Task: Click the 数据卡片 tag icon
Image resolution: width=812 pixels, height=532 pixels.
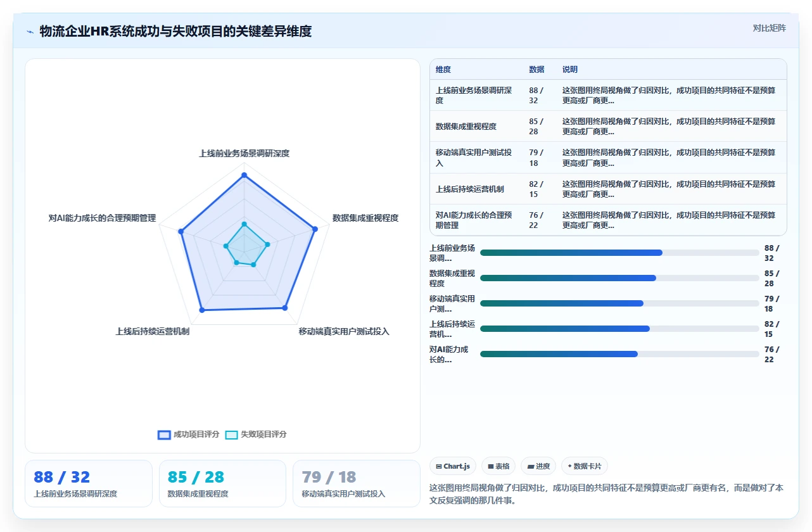Action: [x=570, y=466]
